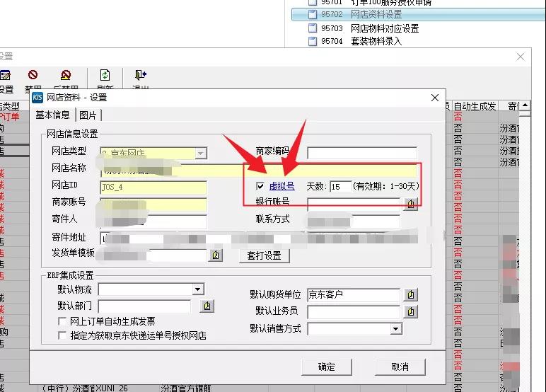Open lookup button beside 默认业务员 field
546x392 pixels.
pyautogui.click(x=411, y=311)
